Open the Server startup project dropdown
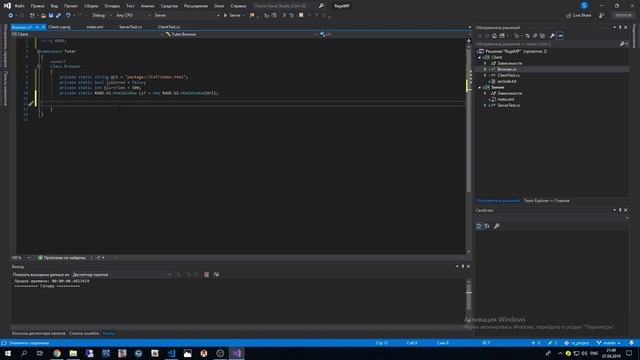640x360 pixels. (x=187, y=15)
